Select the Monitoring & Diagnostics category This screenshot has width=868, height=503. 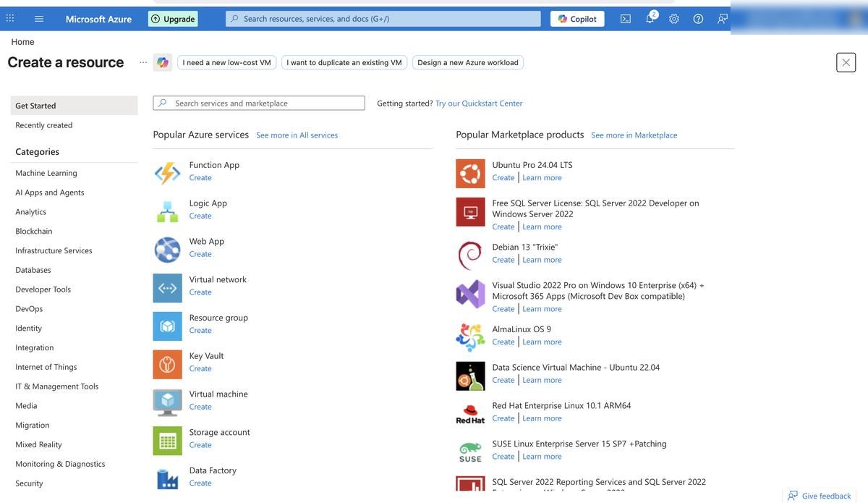point(60,464)
